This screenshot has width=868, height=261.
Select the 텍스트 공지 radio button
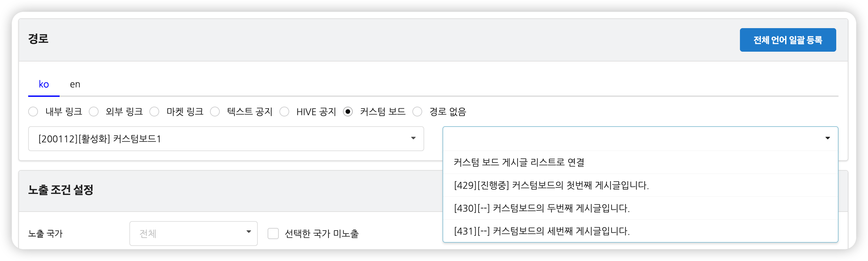coord(215,112)
